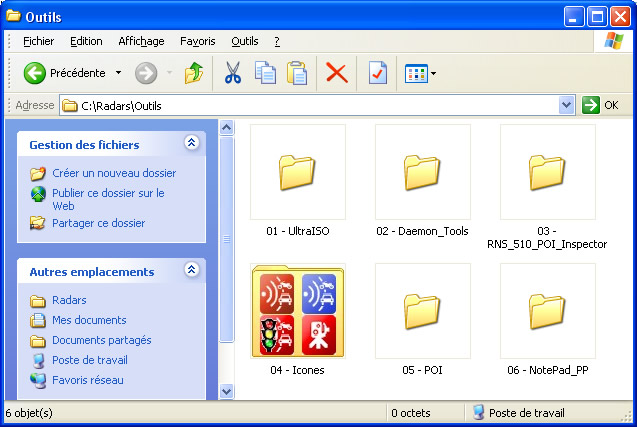Screen dimensions: 637x427
Task: Open the Fichier menu
Action: point(39,41)
